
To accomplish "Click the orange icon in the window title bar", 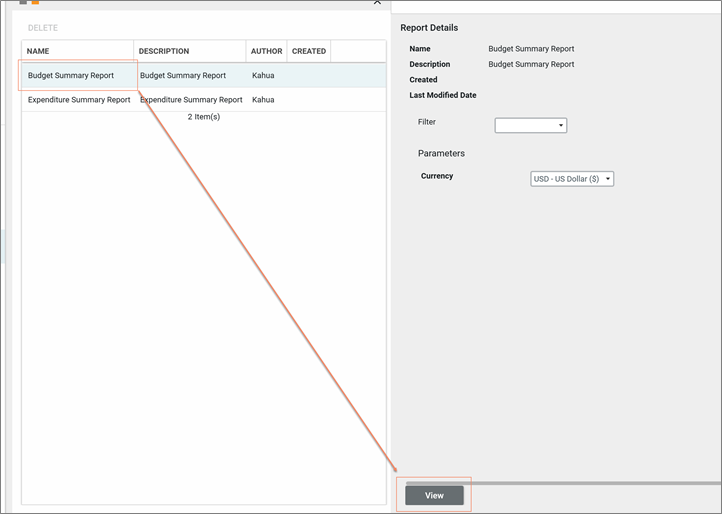I will click(36, 2).
